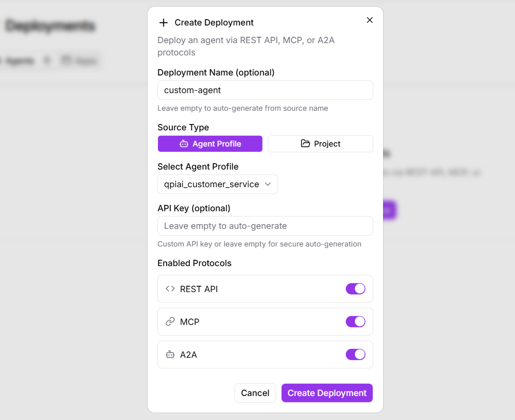Viewport: 515px width, 420px height.
Task: Click the robot icon on Agent Profile
Action: (184, 144)
